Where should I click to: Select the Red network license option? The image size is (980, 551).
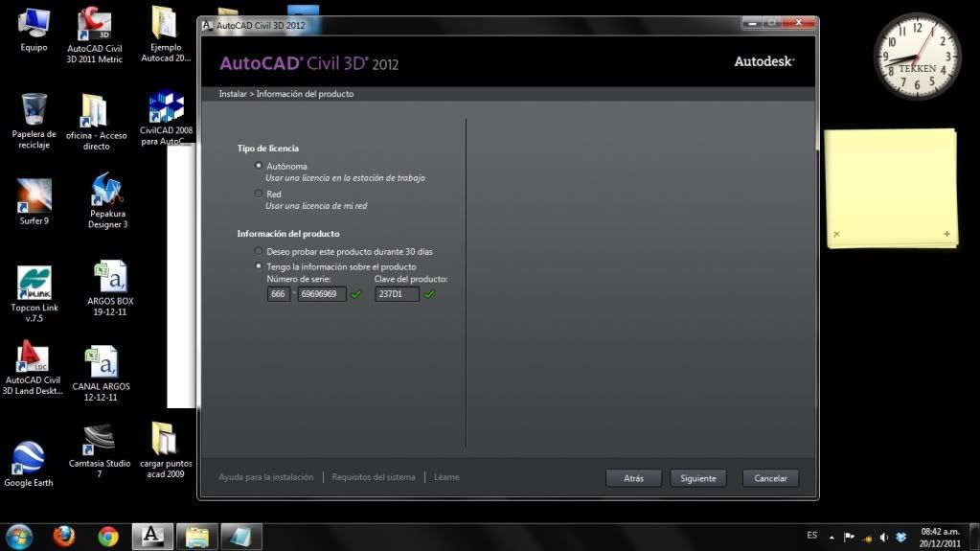[258, 194]
